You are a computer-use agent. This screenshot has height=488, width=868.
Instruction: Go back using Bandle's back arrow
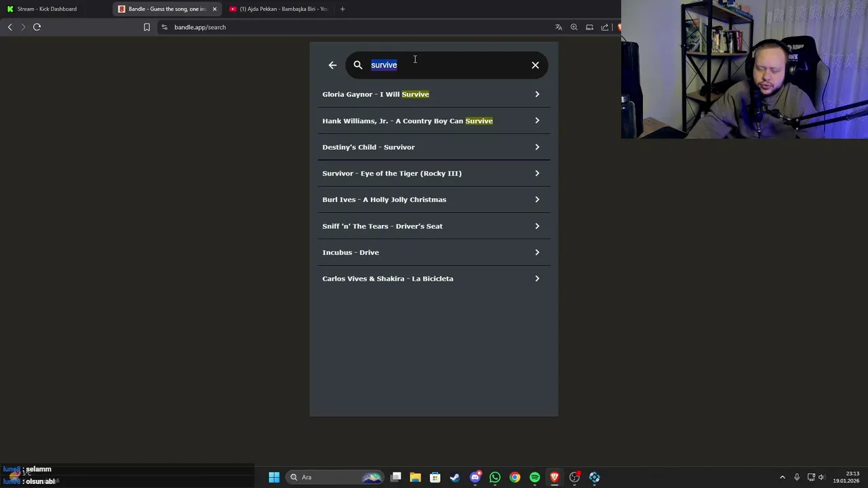click(332, 65)
